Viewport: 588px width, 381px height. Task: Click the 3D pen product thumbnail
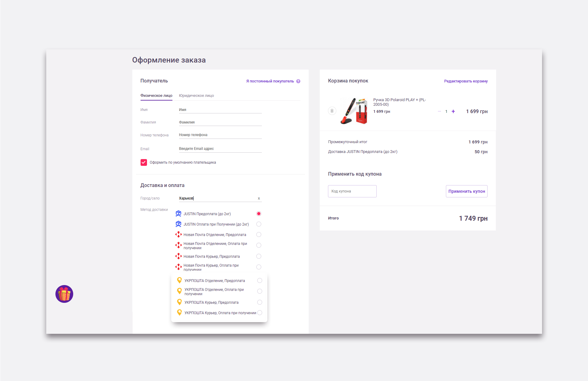pyautogui.click(x=354, y=111)
